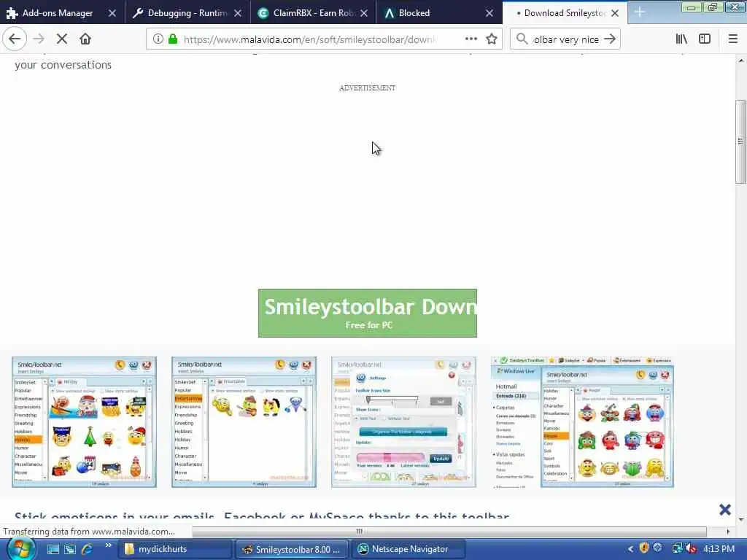Close the ClaimRBX tab
Screen dimensions: 747x560
[x=364, y=13]
